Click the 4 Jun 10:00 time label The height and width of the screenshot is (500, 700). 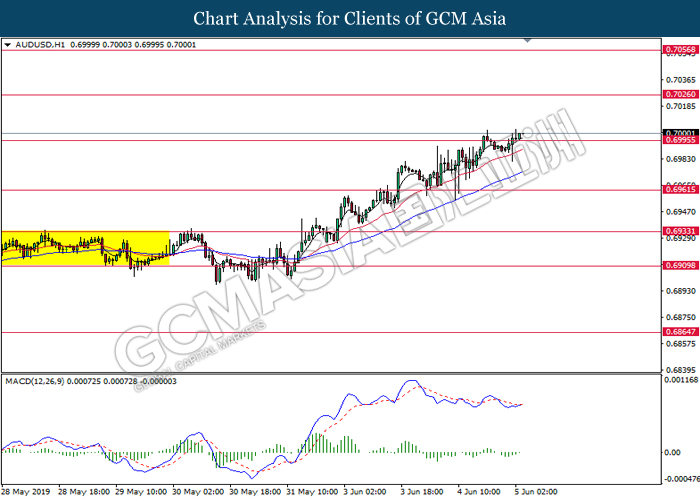pos(481,492)
